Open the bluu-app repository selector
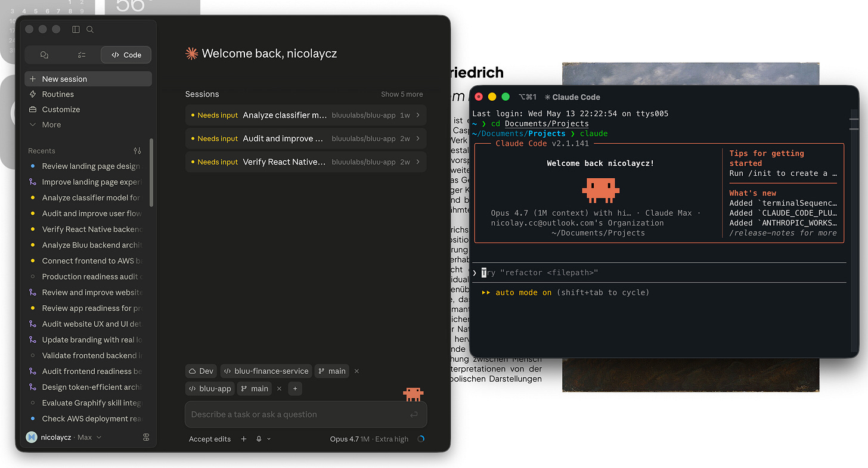The height and width of the screenshot is (468, 868). [210, 389]
